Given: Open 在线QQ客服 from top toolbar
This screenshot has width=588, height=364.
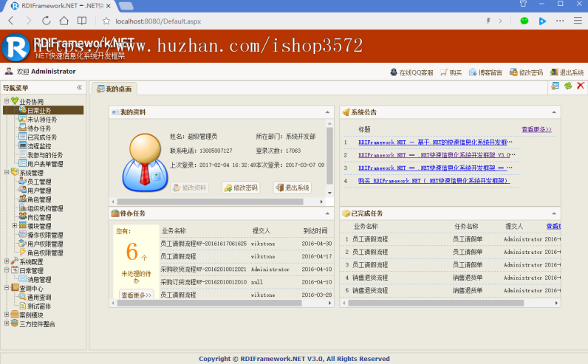Looking at the screenshot, I should (x=411, y=72).
